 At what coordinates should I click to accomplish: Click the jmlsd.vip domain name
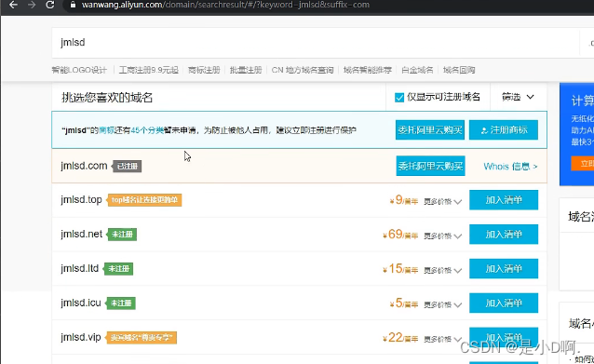(81, 337)
